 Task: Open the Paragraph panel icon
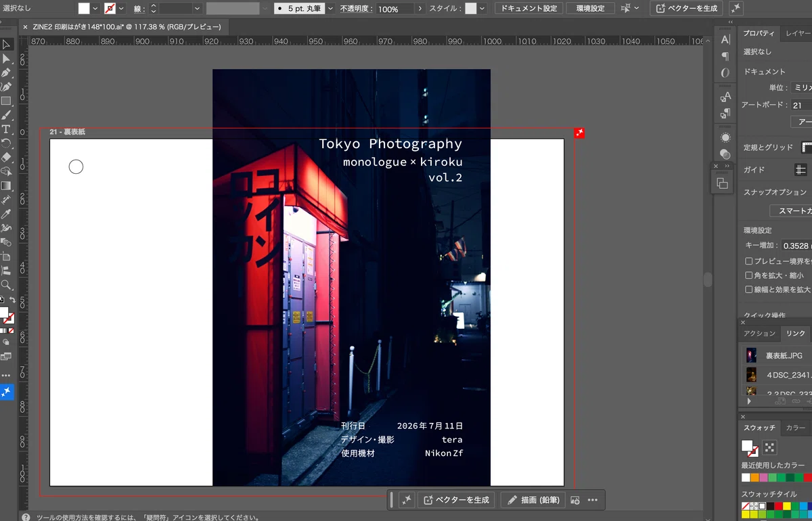tap(725, 56)
